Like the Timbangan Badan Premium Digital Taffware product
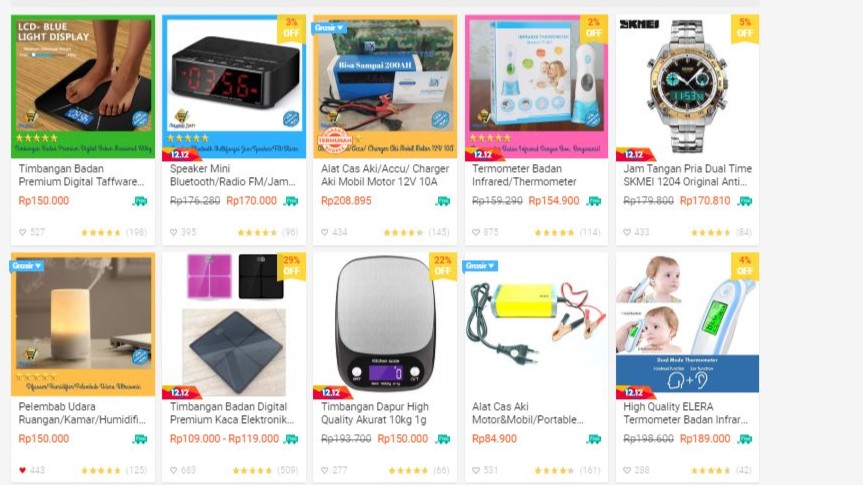 [23, 232]
